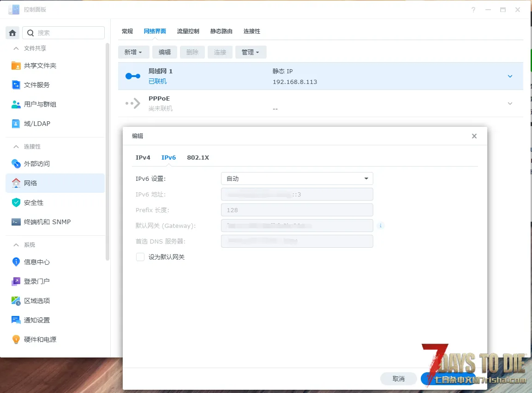Switch to 流量控制 tab

pyautogui.click(x=188, y=31)
